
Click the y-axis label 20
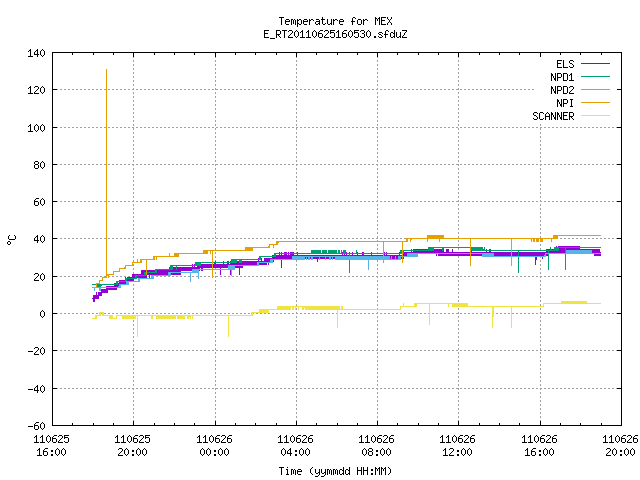coord(39,277)
